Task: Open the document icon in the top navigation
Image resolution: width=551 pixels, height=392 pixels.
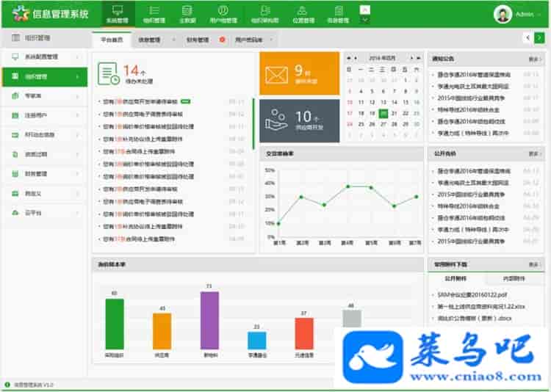Action: [339, 10]
